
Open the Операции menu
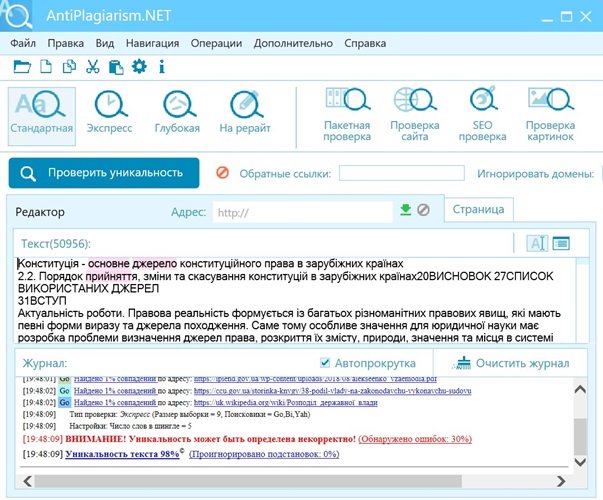click(x=217, y=43)
